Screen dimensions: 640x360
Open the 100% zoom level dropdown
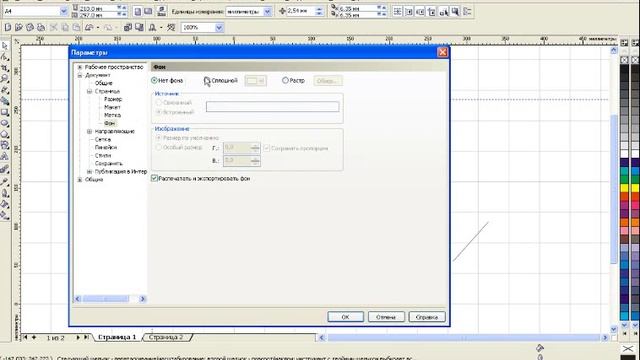219,27
